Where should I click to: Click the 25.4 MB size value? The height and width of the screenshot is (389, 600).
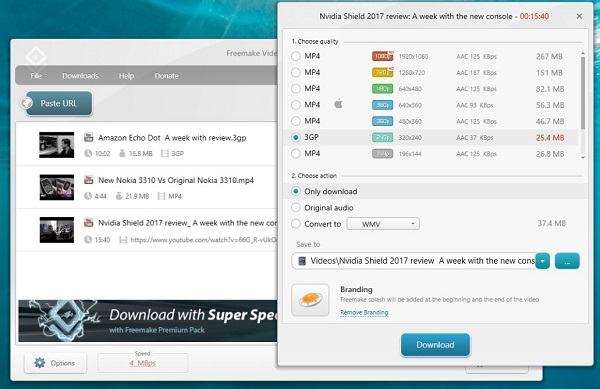(x=550, y=138)
